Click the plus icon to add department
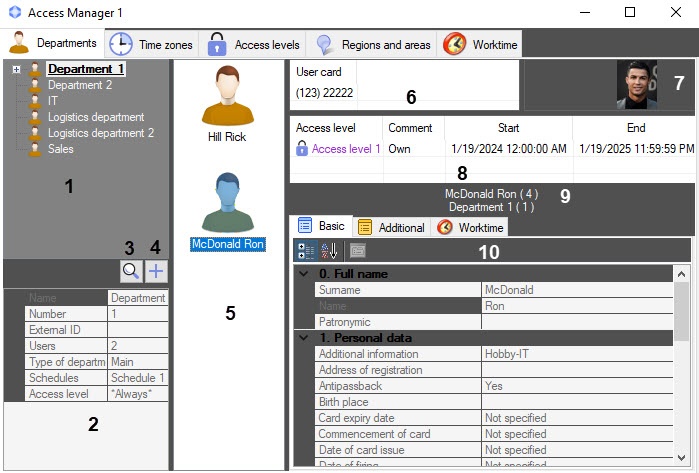This screenshot has height=473, width=699. (x=155, y=271)
